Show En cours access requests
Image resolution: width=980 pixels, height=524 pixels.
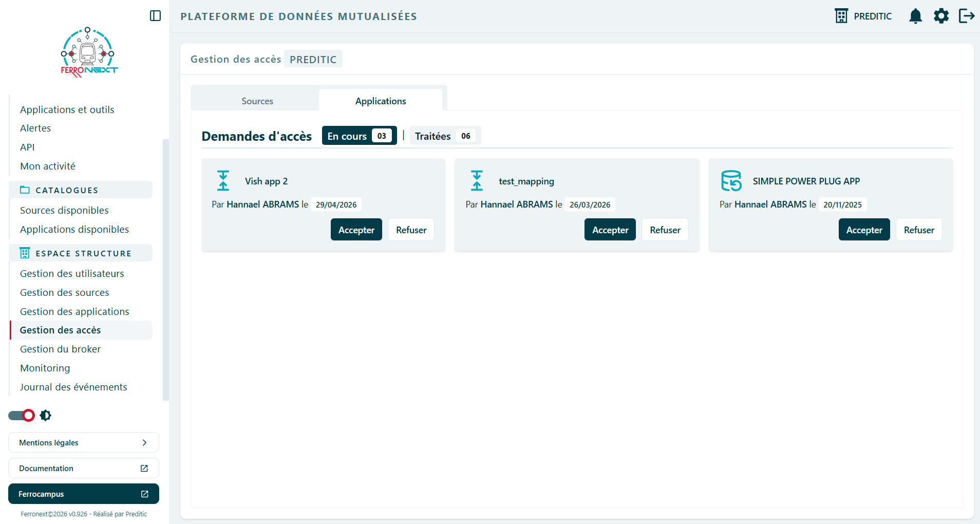tap(360, 136)
